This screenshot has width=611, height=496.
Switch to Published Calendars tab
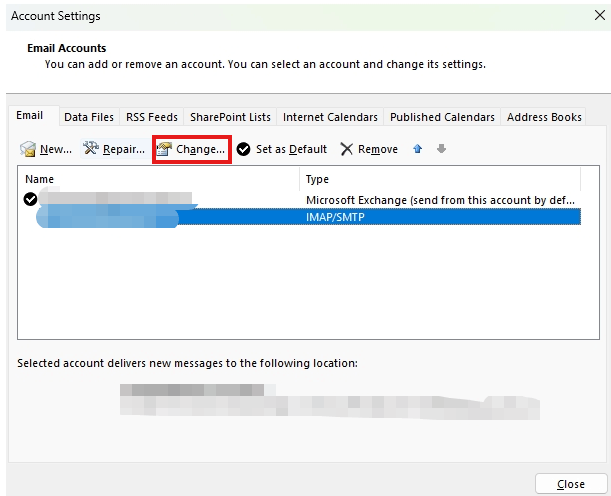tap(442, 117)
